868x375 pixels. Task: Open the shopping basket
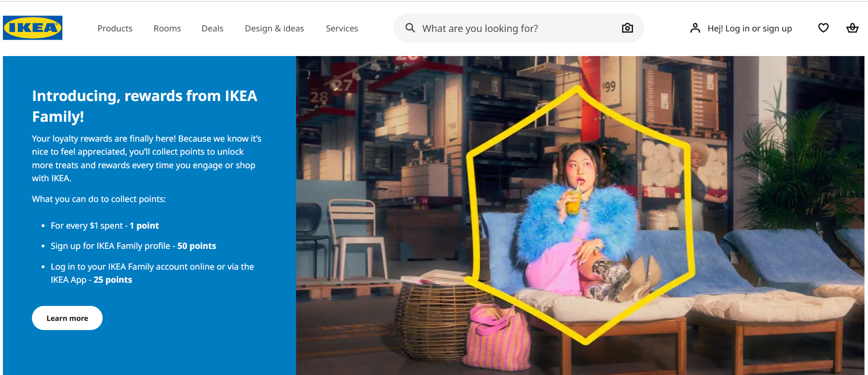[852, 28]
